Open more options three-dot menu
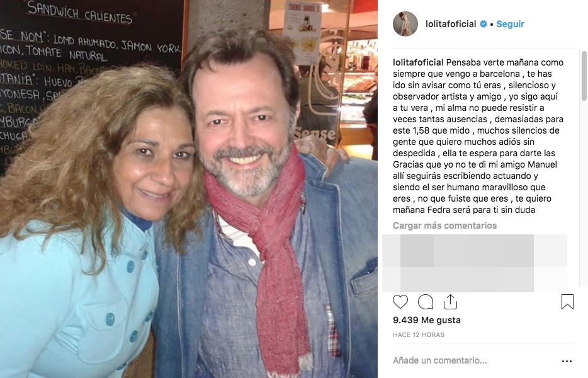This screenshot has width=588, height=378. (x=567, y=361)
